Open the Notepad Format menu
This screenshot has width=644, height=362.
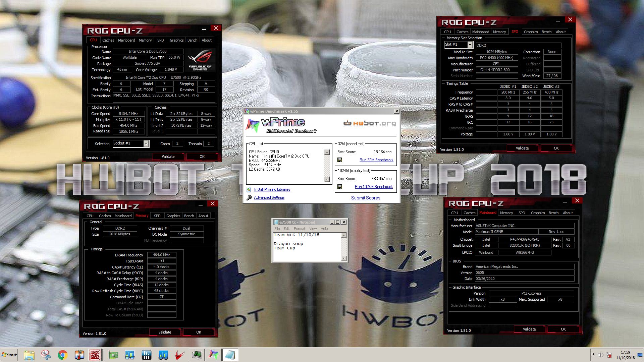(300, 229)
